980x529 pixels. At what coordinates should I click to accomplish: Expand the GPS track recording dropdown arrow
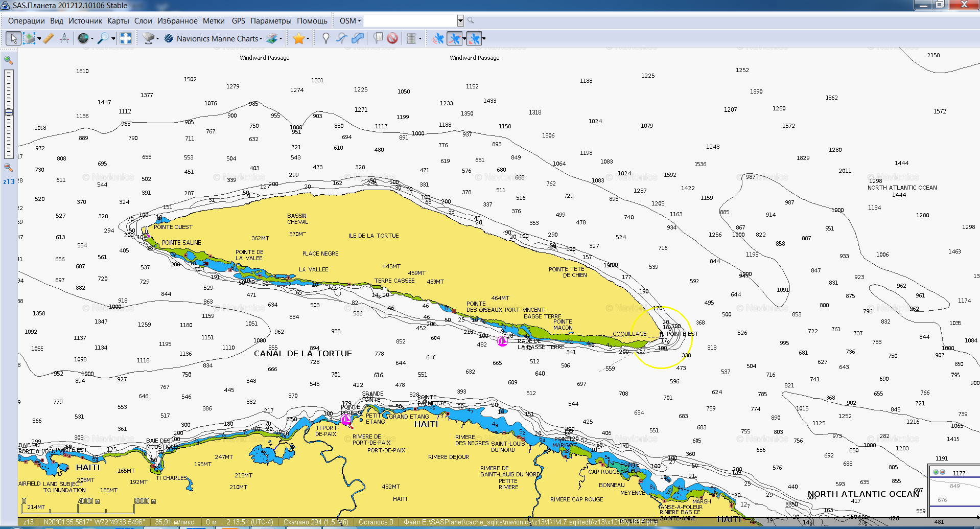[x=463, y=38]
